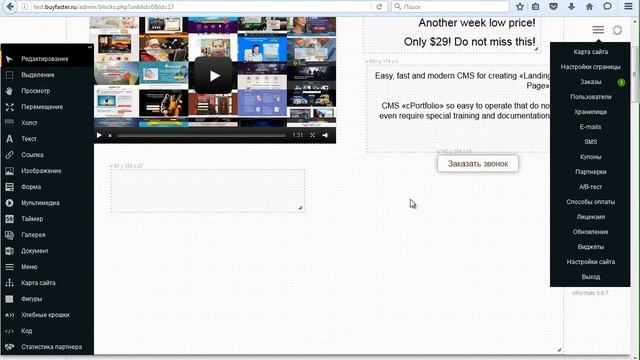Select the Карта сайта tool icon in left panel

(x=9, y=283)
